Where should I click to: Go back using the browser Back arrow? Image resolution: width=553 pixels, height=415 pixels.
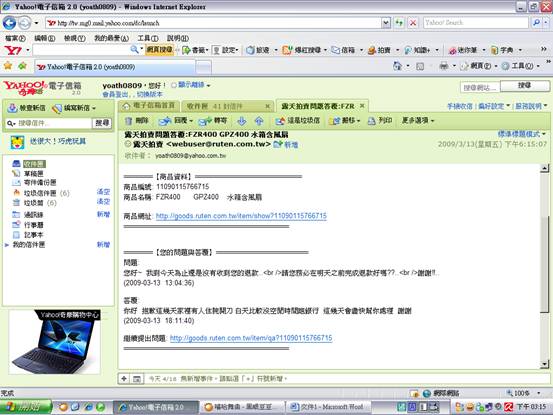(10, 23)
